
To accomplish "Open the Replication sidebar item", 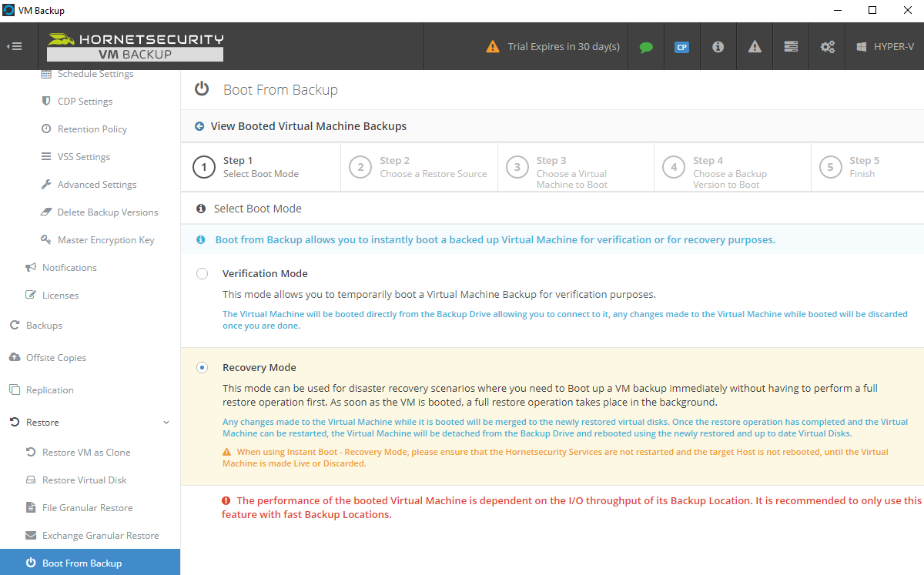I will [49, 390].
